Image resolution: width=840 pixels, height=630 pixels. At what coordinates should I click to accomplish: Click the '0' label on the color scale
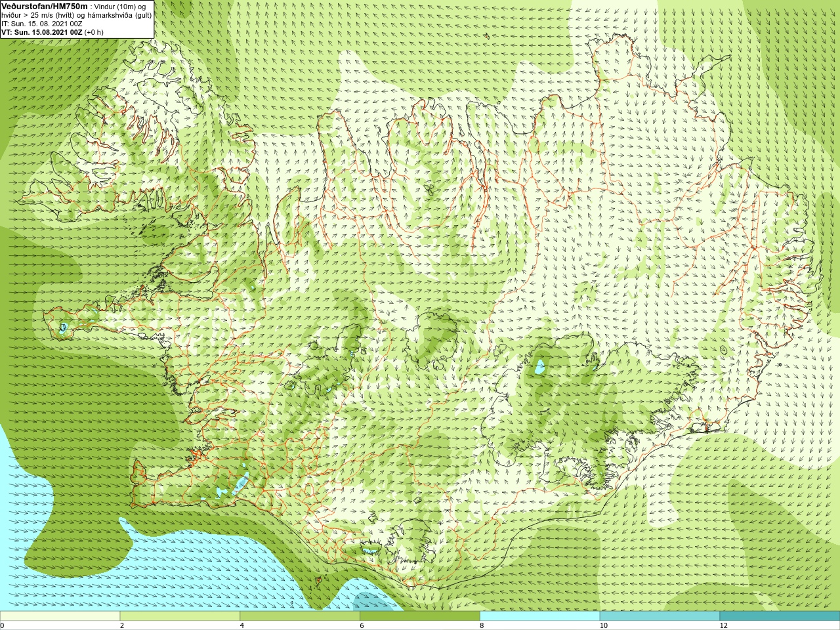[x=3, y=625]
